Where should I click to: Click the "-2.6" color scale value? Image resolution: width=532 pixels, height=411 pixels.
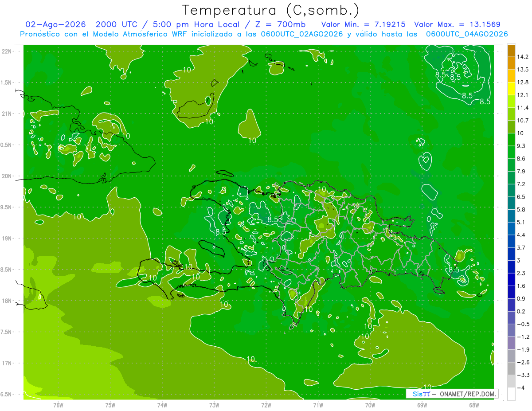[x=523, y=362]
